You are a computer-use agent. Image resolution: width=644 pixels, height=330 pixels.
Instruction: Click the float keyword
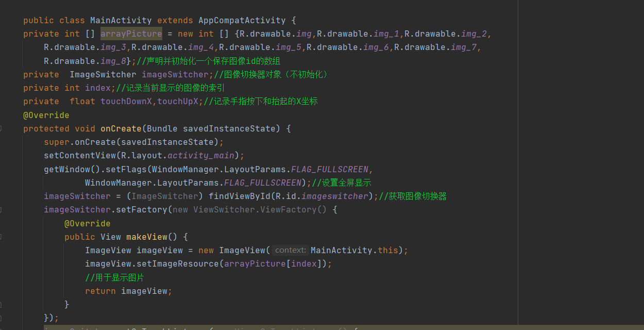82,102
